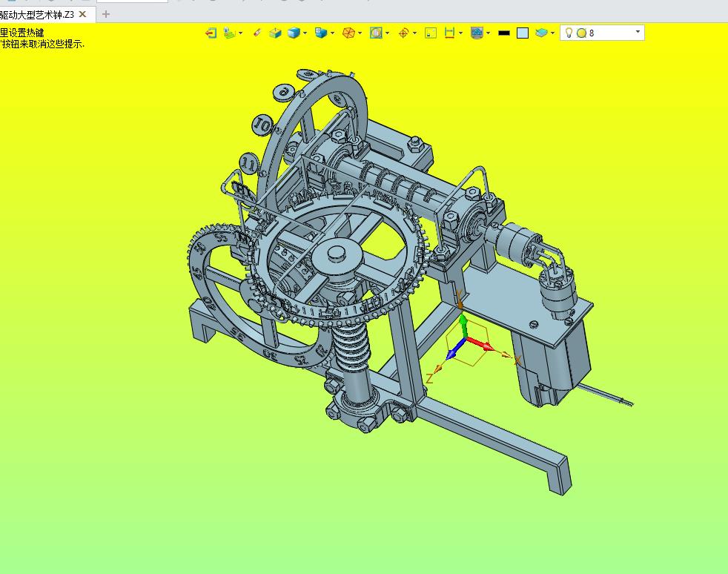Click the open-top box view icon
Screen dimensions: 728x574
[x=275, y=33]
